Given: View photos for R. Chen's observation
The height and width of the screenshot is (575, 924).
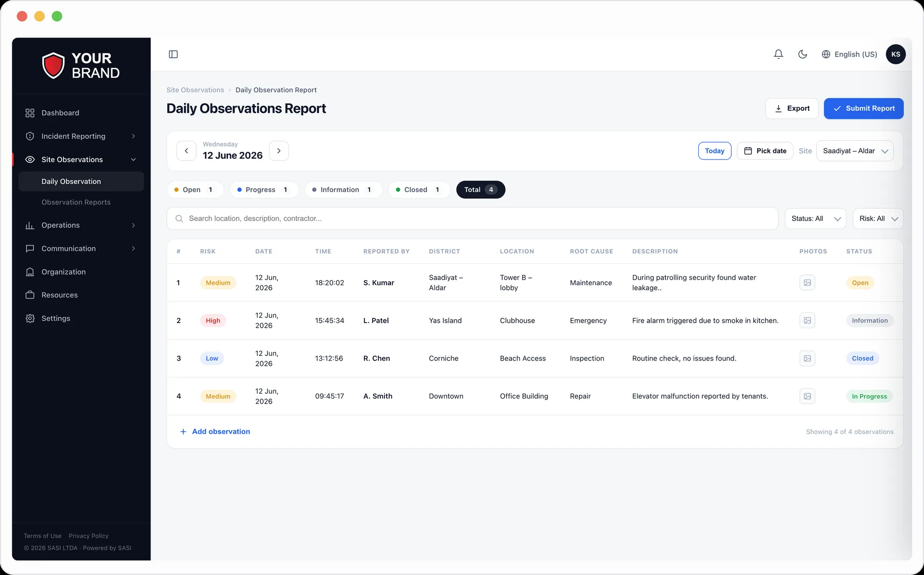Looking at the screenshot, I should pos(807,359).
